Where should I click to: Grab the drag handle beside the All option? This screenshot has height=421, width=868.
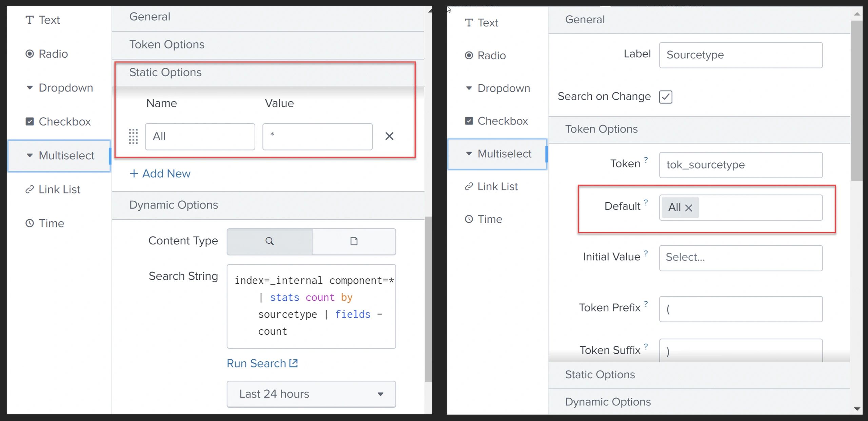click(x=133, y=136)
